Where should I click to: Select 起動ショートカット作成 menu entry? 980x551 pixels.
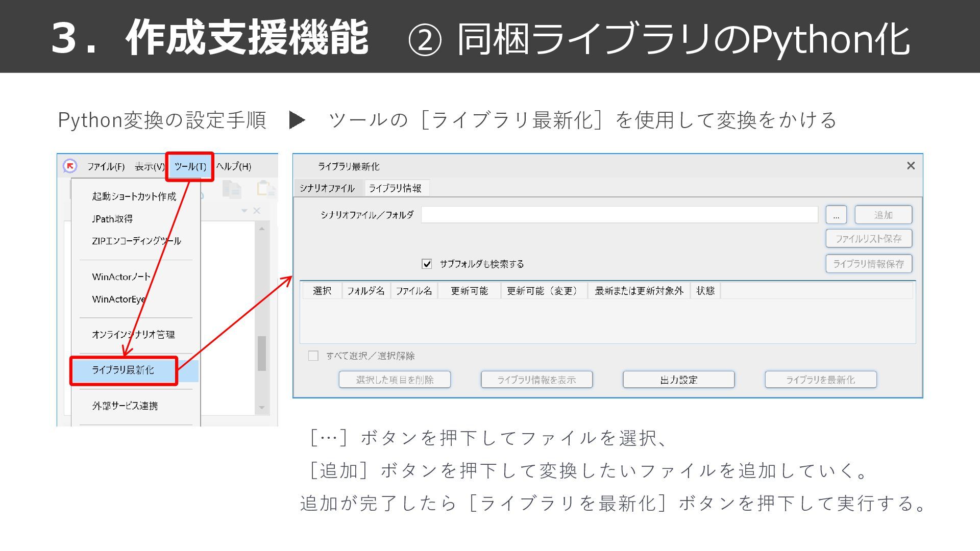click(x=134, y=196)
